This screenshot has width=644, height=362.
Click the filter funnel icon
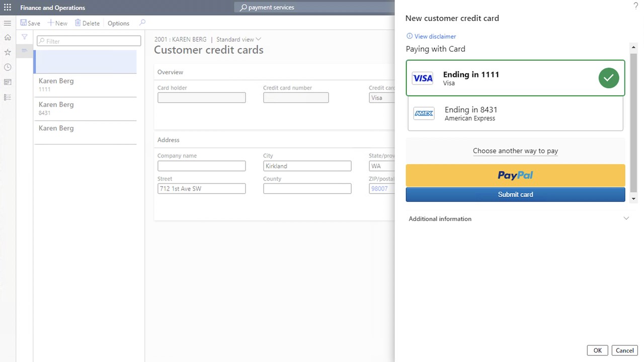24,37
